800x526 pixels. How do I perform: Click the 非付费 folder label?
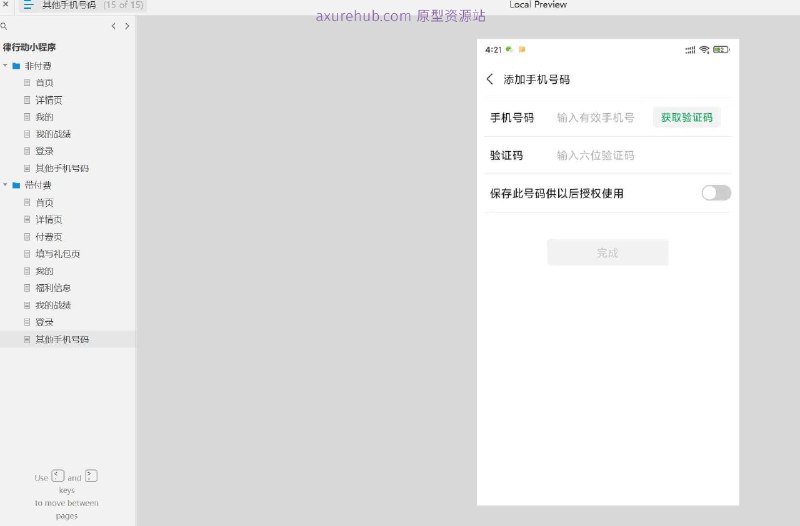pyautogui.click(x=38, y=66)
